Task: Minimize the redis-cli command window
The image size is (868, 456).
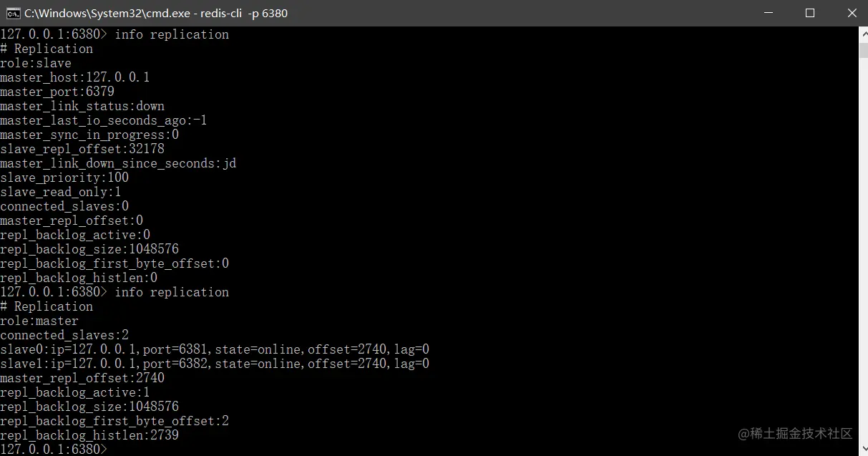Action: (769, 13)
